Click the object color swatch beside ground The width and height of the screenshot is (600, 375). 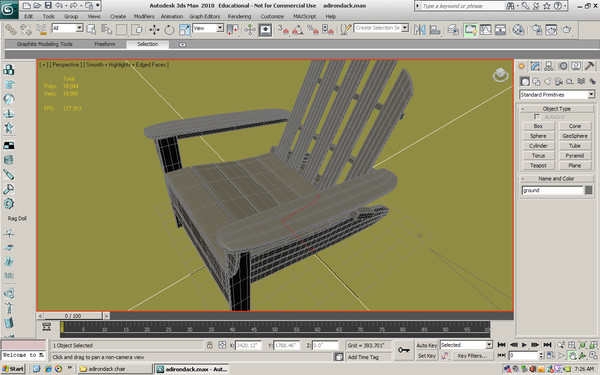coord(589,190)
